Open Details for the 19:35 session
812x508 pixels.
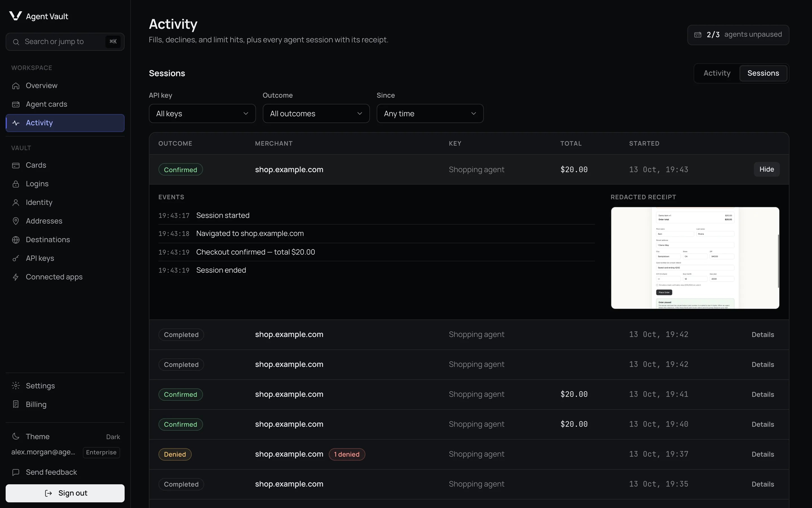[763, 484]
